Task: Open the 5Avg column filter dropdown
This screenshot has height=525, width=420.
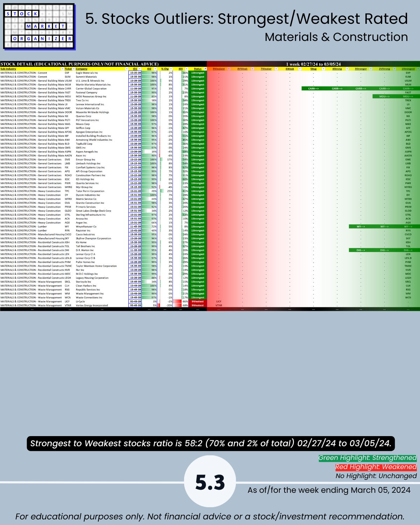Action: pos(323,69)
